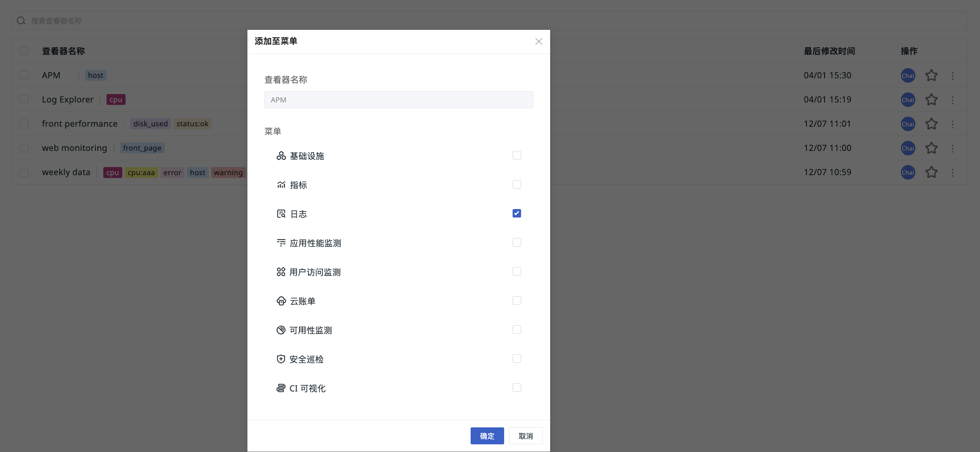Open more options for front performance row
Image resolution: width=980 pixels, height=452 pixels.
953,124
